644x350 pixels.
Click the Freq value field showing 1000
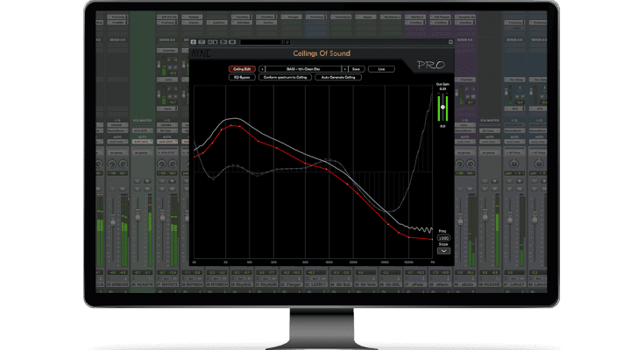click(x=443, y=237)
